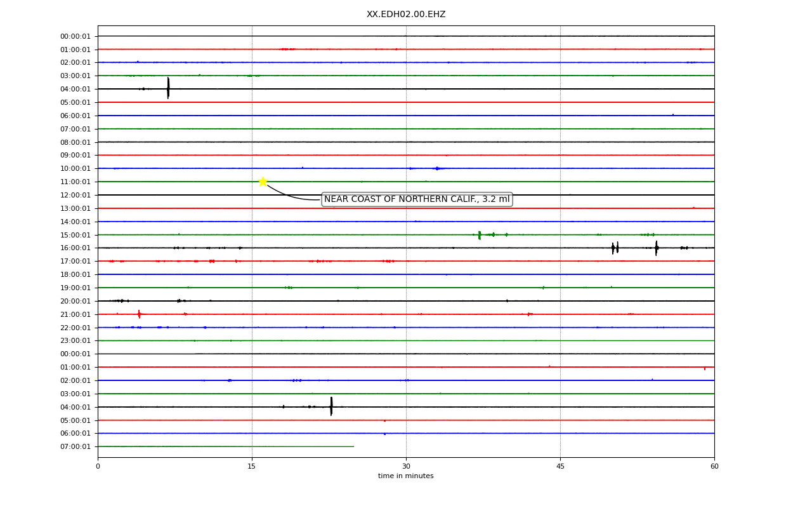
Task: Click the yellow star event marker
Action: [263, 182]
